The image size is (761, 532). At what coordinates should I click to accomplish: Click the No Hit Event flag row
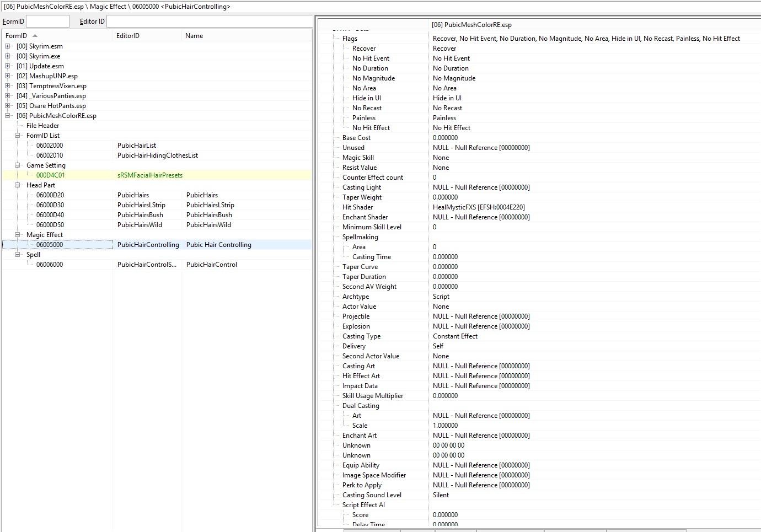[539, 58]
